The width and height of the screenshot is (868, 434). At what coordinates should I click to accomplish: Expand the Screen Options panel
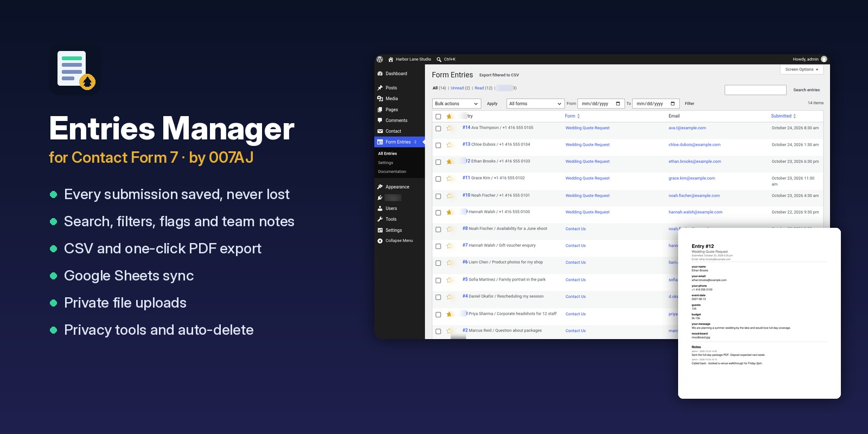coord(802,69)
